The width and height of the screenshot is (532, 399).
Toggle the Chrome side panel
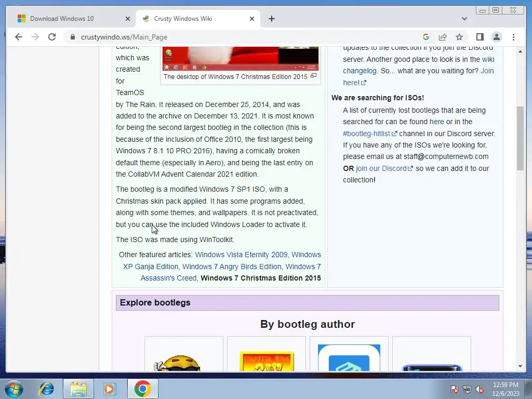click(480, 37)
